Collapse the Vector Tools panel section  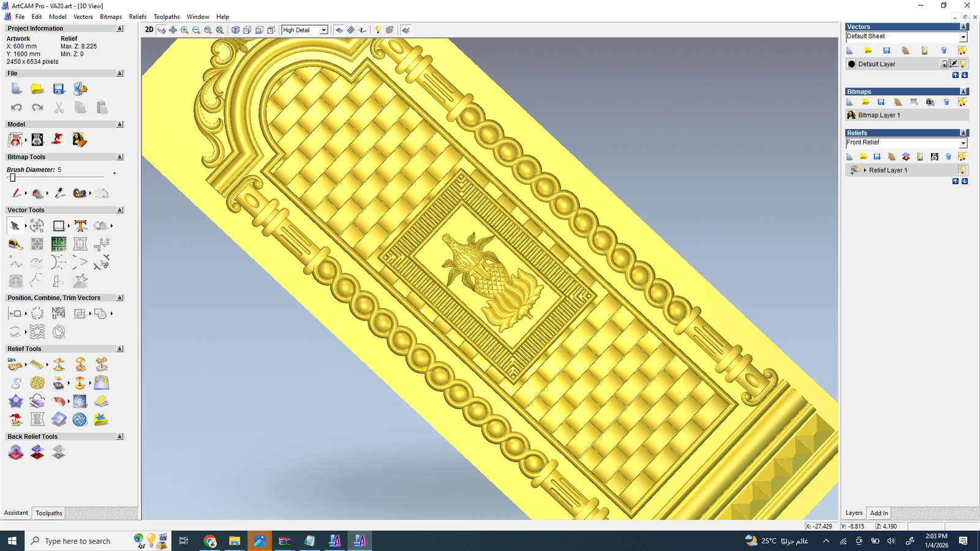(x=120, y=210)
